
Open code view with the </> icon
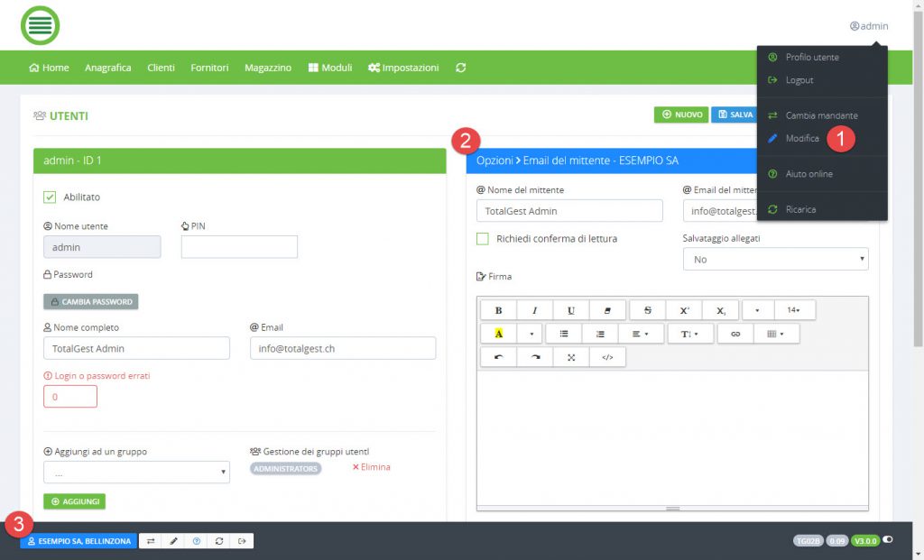(607, 357)
